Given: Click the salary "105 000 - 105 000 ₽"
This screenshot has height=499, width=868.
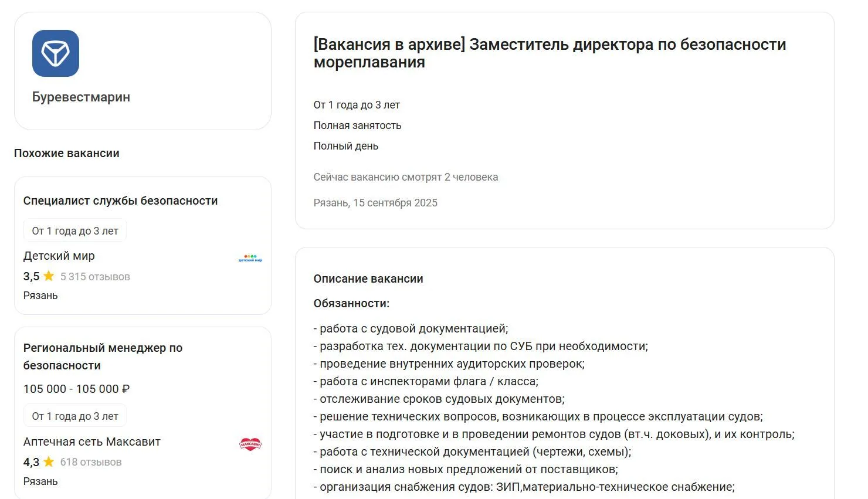Looking at the screenshot, I should point(76,388).
